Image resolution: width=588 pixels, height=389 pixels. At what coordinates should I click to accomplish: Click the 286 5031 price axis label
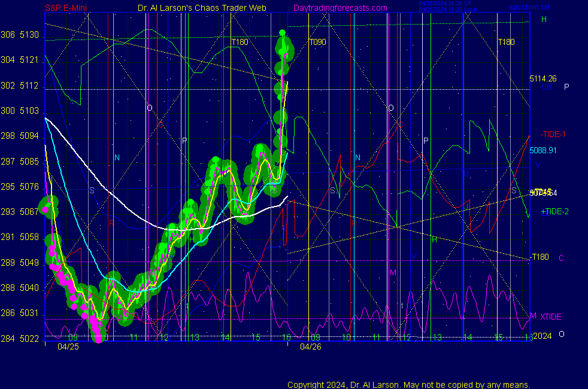pyautogui.click(x=20, y=313)
